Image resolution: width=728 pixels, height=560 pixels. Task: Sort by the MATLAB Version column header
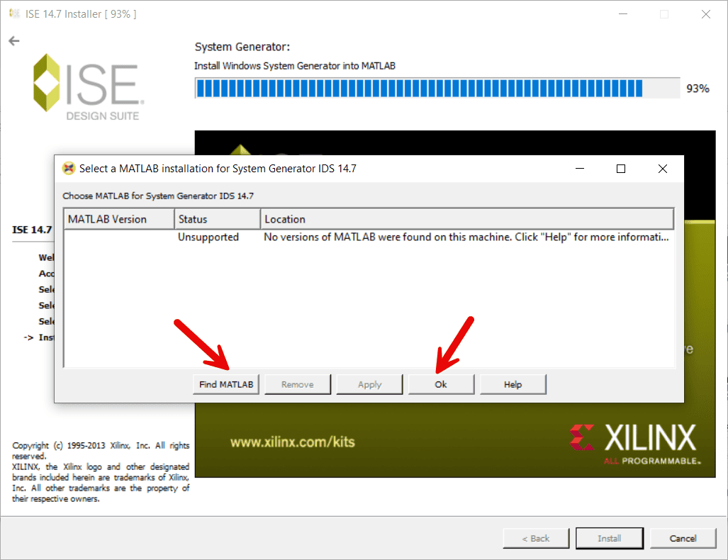(x=118, y=218)
